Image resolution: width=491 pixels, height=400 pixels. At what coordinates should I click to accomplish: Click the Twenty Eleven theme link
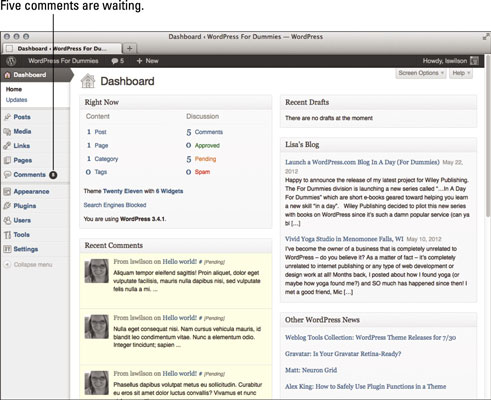click(123, 191)
